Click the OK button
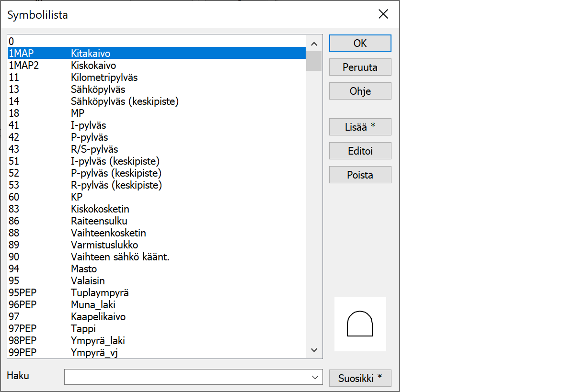Screen dimensions: 575x392 click(x=360, y=43)
